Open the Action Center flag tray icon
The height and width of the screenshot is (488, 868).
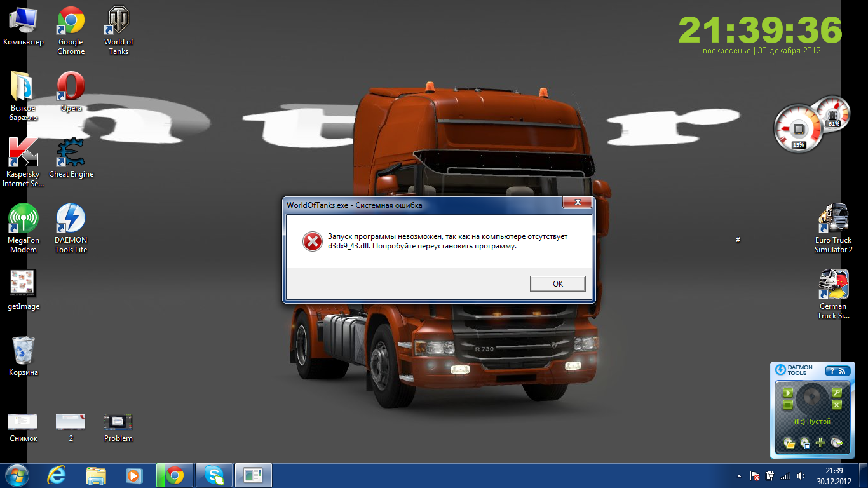pyautogui.click(x=755, y=475)
